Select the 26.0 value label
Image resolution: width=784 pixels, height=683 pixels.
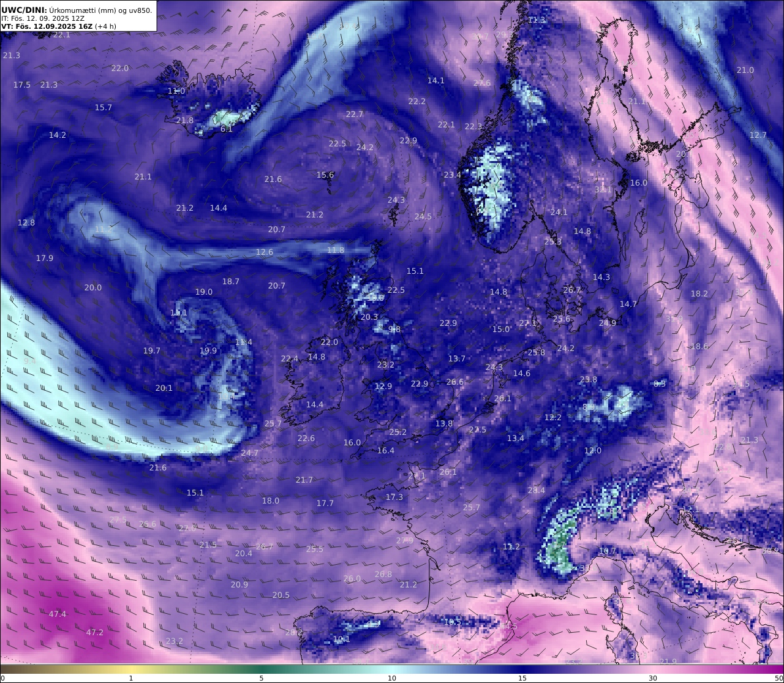click(352, 578)
